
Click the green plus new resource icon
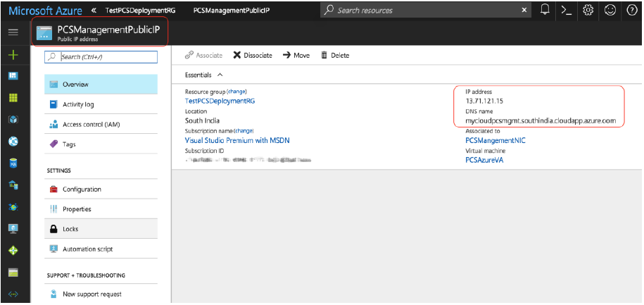[13, 55]
